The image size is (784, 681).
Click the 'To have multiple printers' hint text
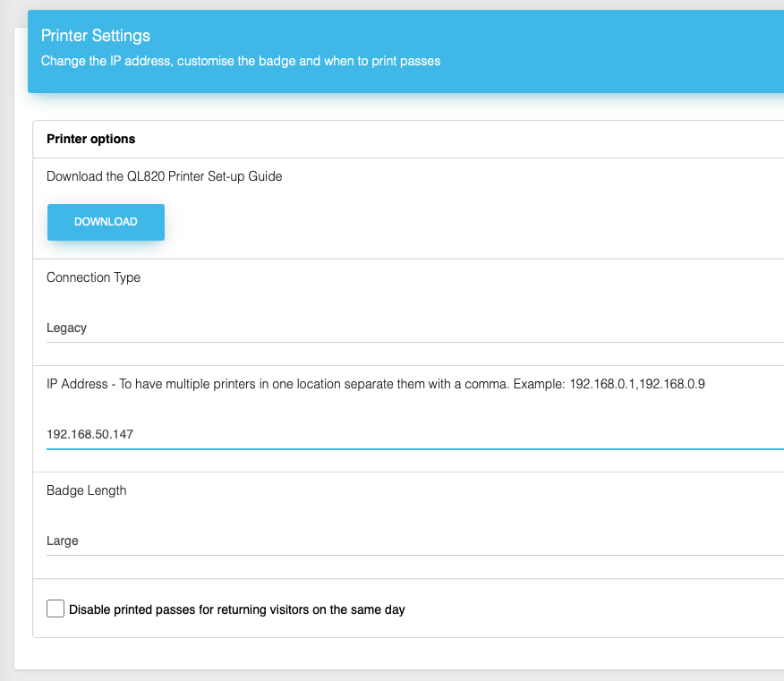point(187,384)
